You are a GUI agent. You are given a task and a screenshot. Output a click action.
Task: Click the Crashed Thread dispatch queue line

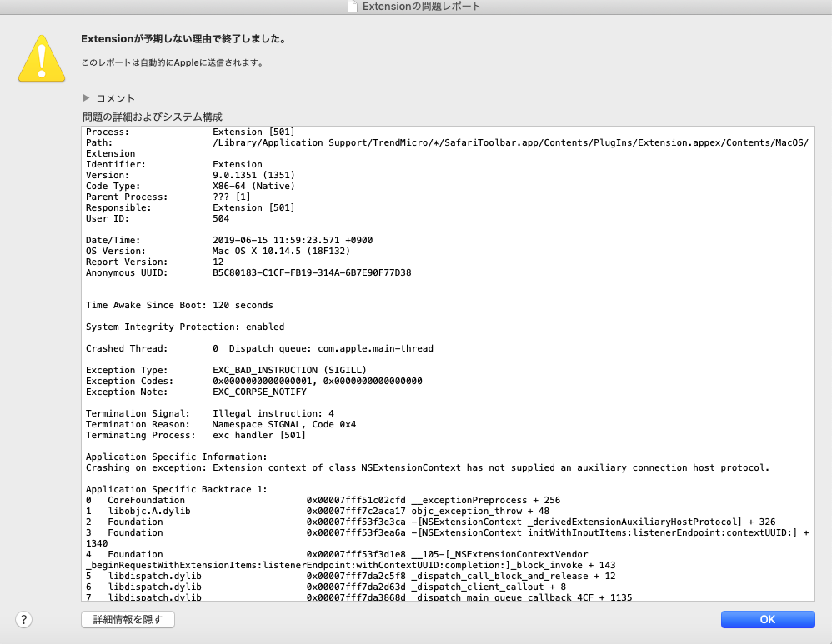(x=259, y=348)
